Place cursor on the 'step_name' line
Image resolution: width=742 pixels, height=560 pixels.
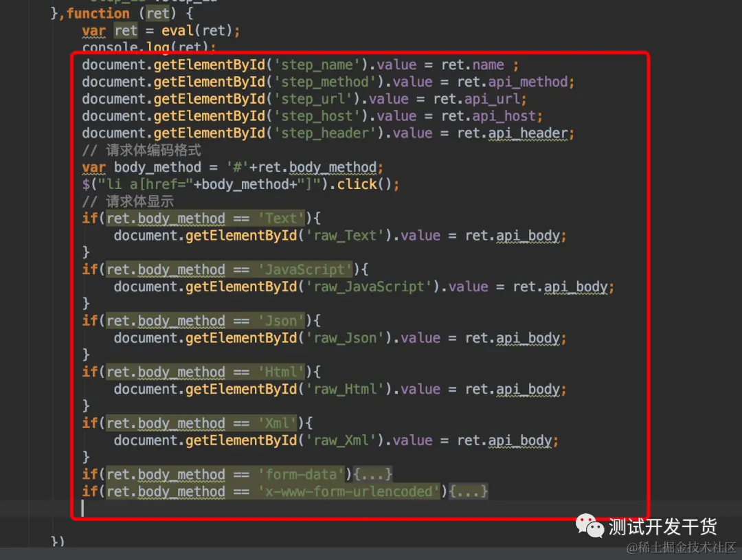300,65
